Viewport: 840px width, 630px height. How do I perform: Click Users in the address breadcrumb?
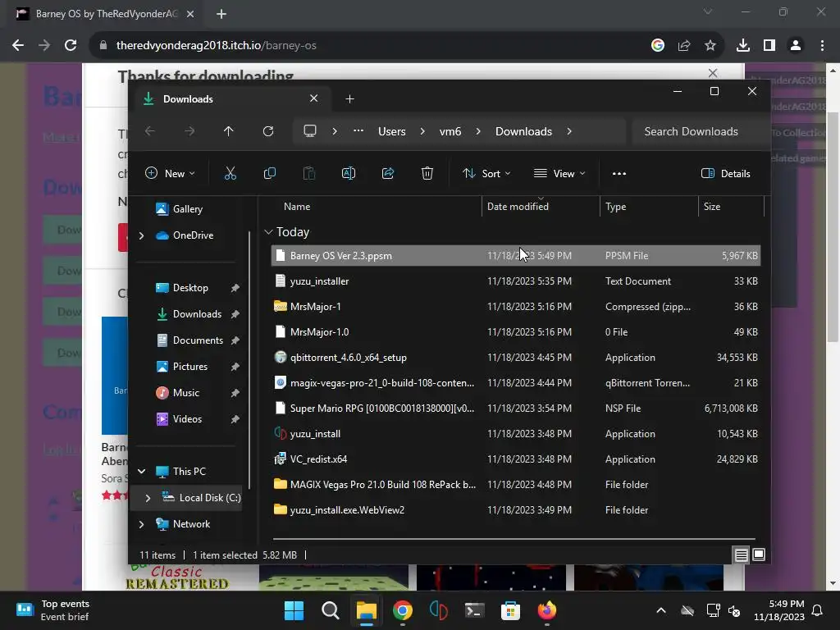point(391,131)
